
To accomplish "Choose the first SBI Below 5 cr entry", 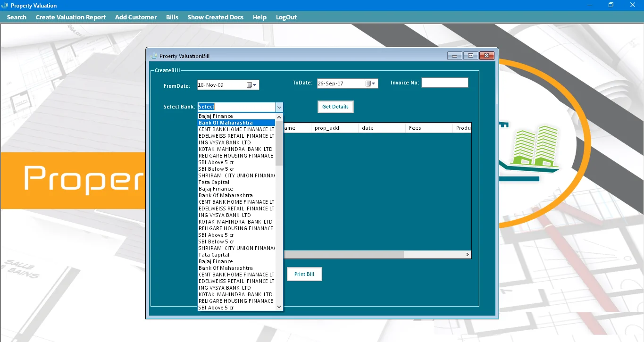I will click(236, 169).
